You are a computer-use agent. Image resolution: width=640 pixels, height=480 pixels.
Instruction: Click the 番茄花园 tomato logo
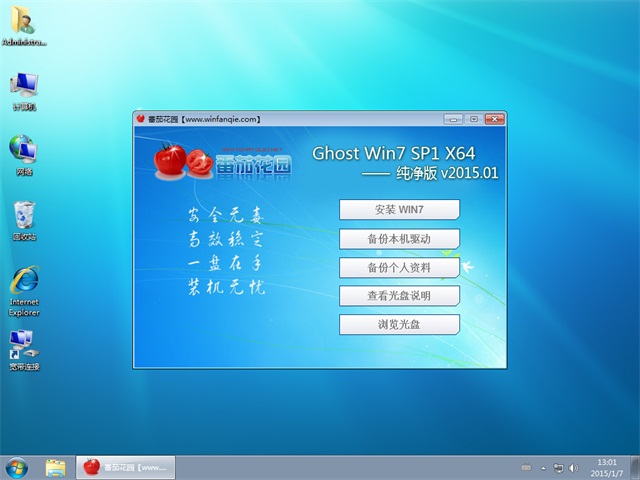click(222, 162)
